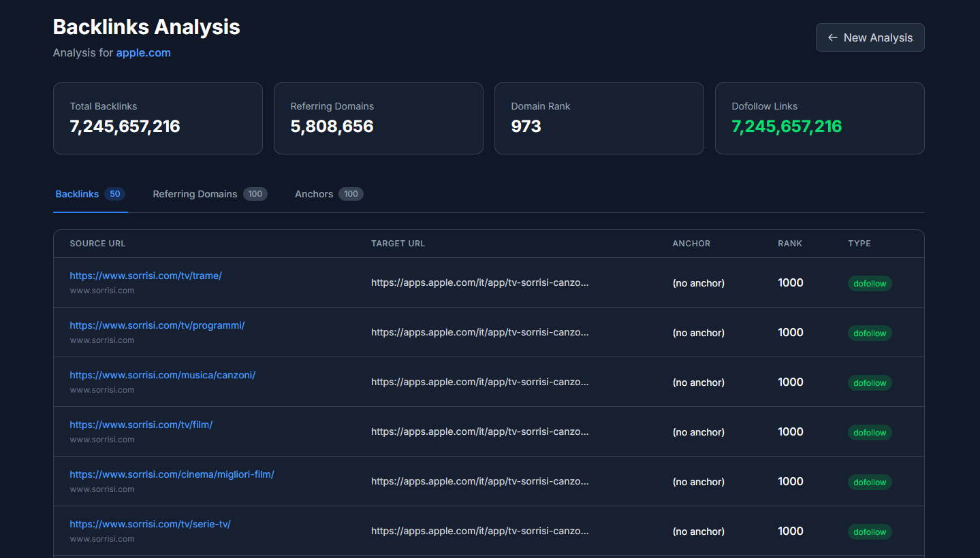Screen dimensions: 980x558
Task: Select the green Dofollow Links value
Action: click(787, 127)
